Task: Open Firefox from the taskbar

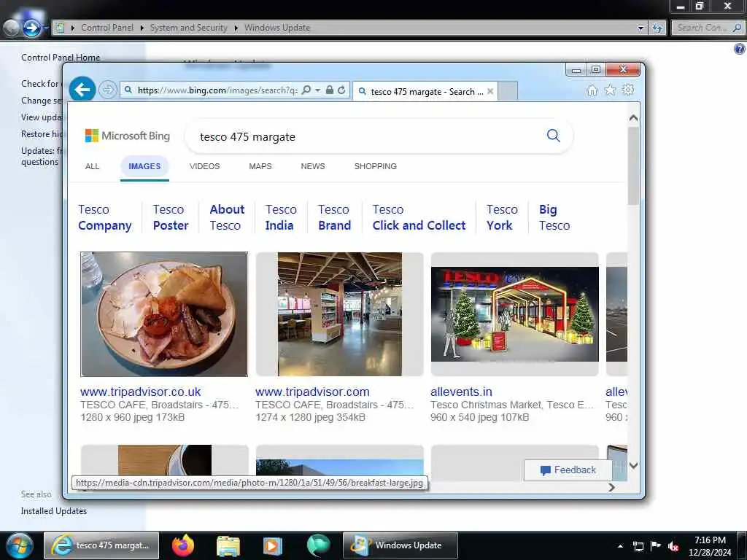Action: coord(183,545)
